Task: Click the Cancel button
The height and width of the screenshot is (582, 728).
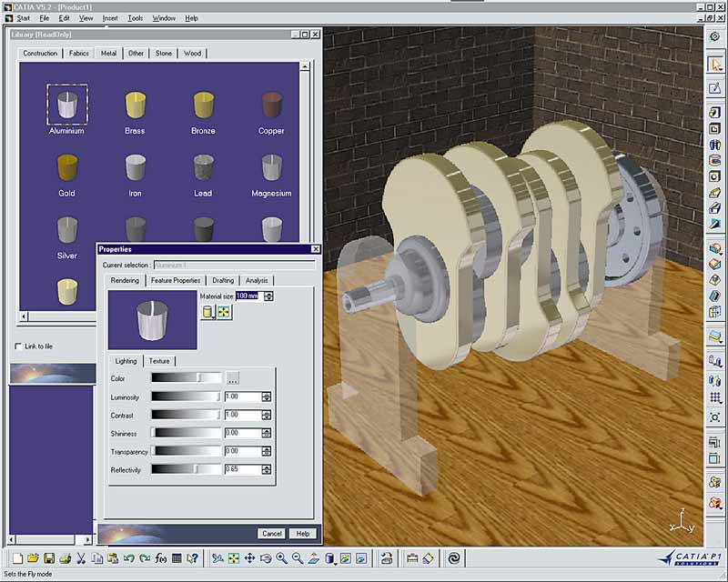Action: 272,534
